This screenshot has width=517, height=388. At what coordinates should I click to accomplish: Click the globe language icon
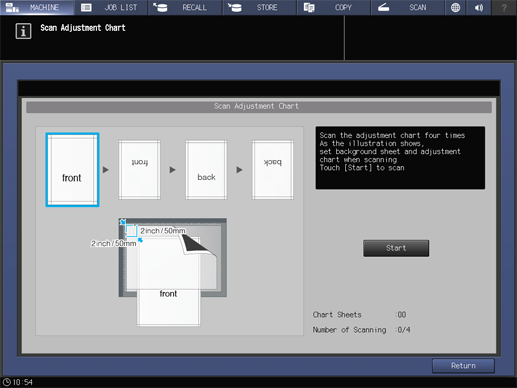click(455, 7)
